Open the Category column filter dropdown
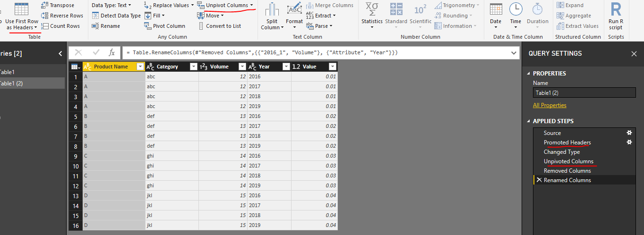This screenshot has height=235, width=644. [193, 67]
